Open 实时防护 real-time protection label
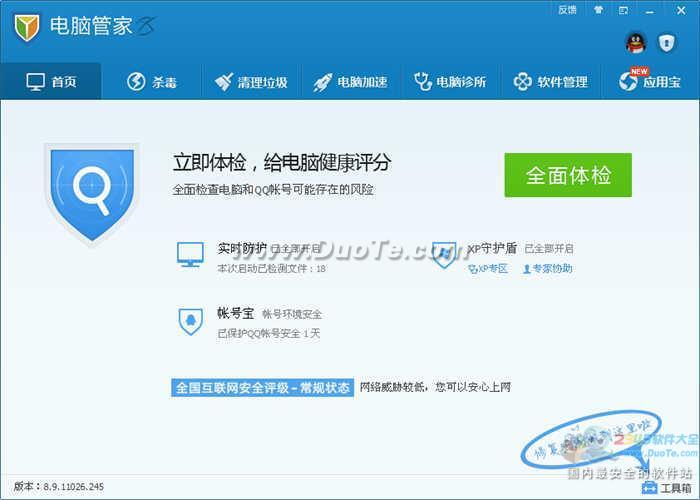The width and height of the screenshot is (700, 500). (242, 248)
